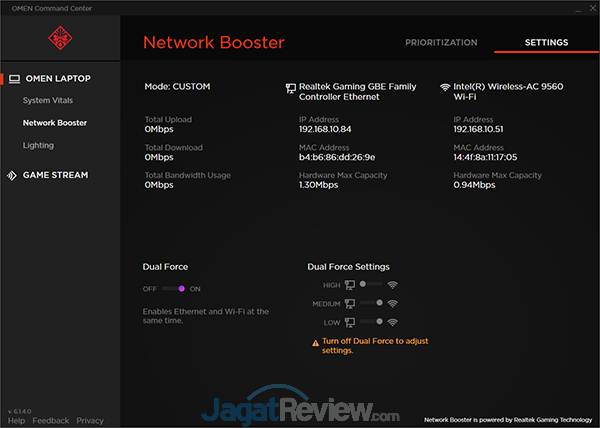Open System Vitals in the sidebar

pos(48,100)
